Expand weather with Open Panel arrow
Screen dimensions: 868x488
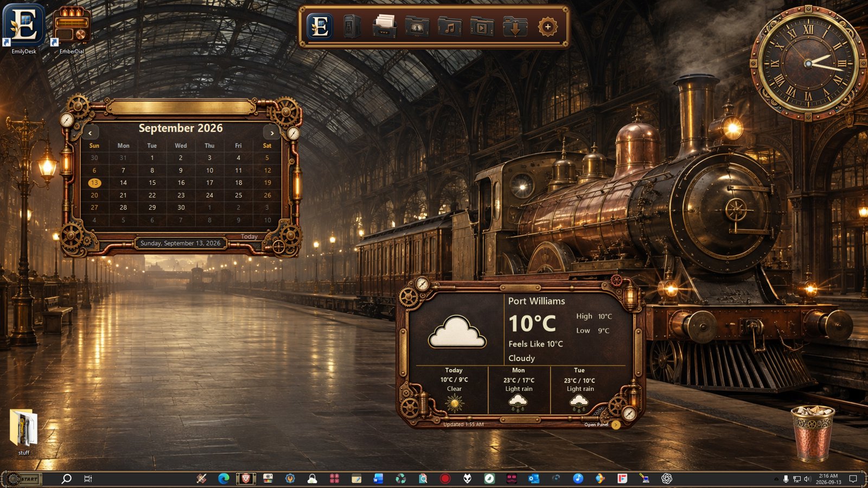click(x=616, y=425)
